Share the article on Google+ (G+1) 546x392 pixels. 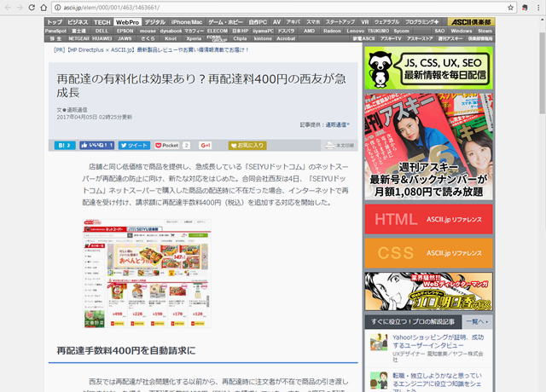click(206, 146)
